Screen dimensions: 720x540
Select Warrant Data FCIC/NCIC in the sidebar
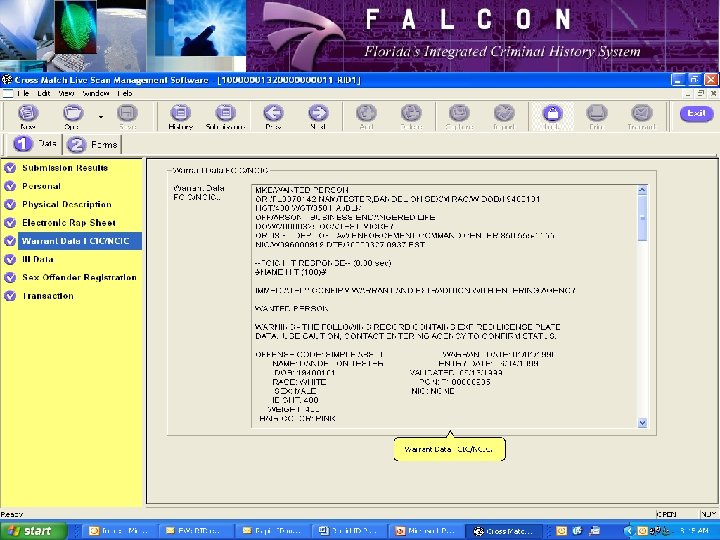(79, 241)
